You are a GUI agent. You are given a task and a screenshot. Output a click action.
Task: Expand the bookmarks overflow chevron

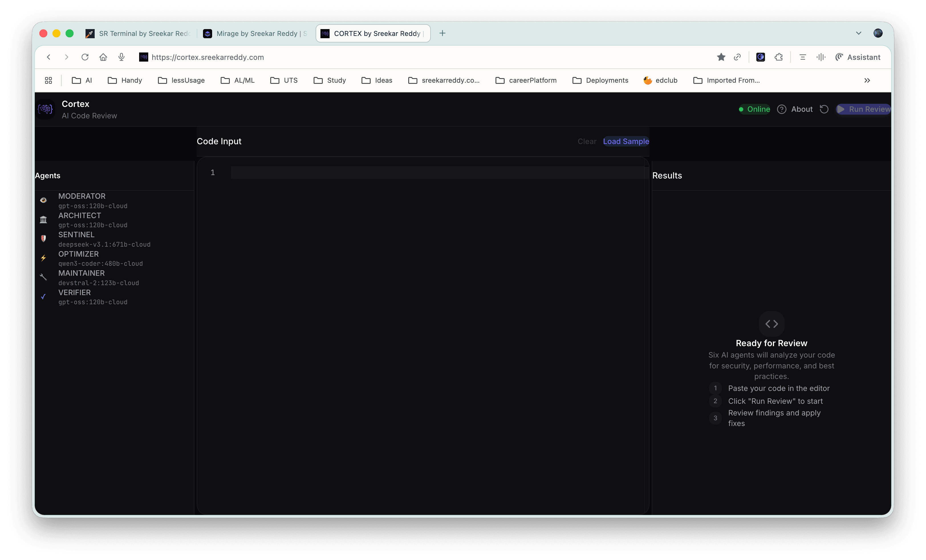[867, 80]
